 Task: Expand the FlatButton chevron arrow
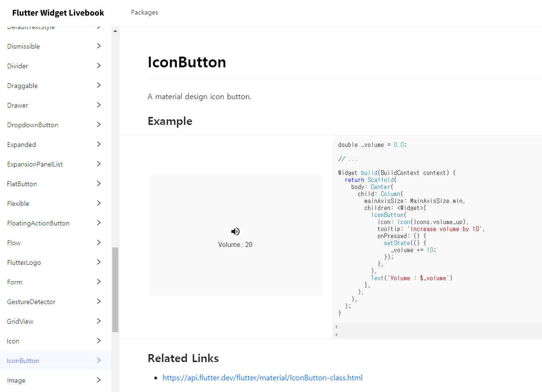[99, 183]
